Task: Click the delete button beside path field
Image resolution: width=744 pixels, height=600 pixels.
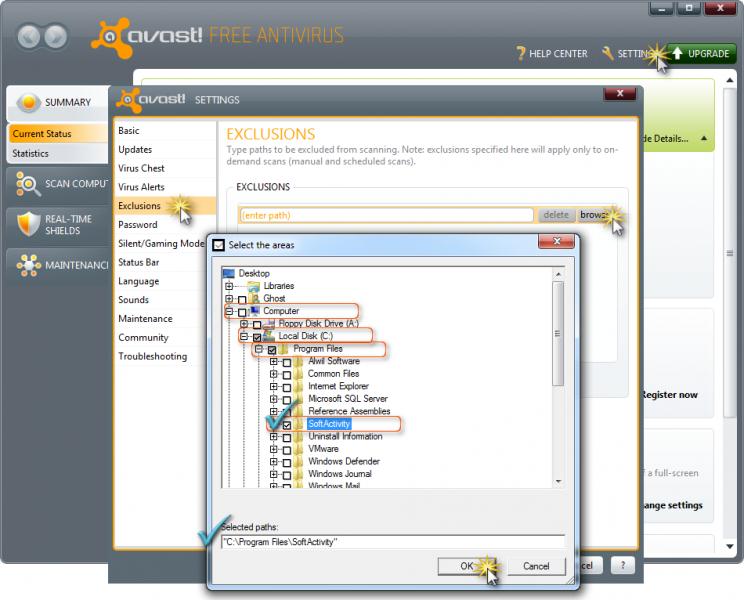Action: pyautogui.click(x=556, y=215)
